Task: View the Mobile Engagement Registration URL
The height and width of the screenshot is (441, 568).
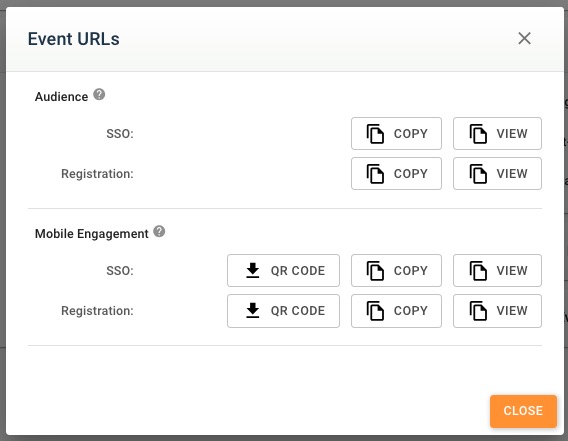Action: click(497, 311)
